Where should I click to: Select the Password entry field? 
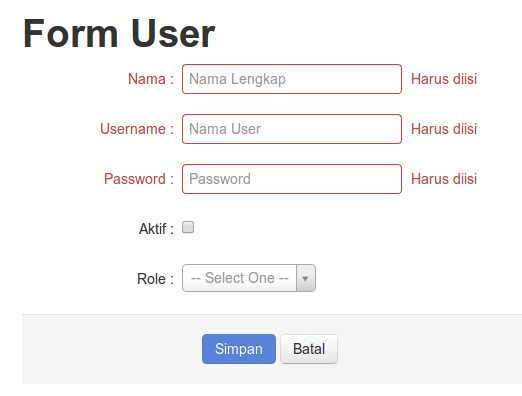pyautogui.click(x=292, y=179)
